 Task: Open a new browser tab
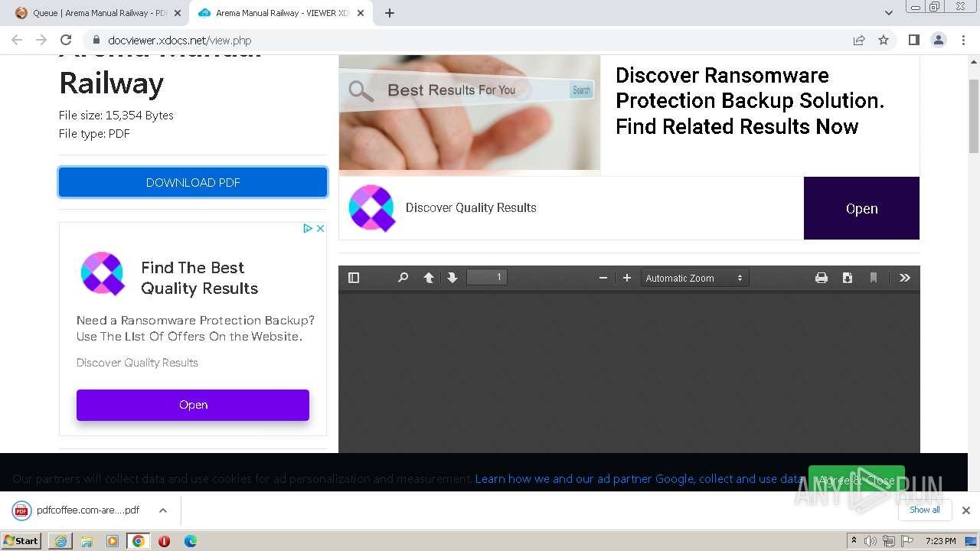pyautogui.click(x=390, y=13)
